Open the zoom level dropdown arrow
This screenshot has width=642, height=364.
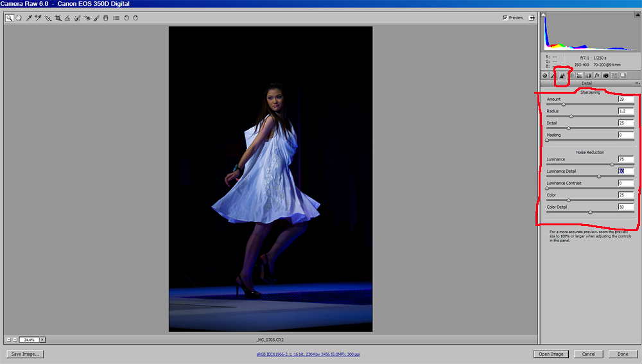click(x=43, y=340)
